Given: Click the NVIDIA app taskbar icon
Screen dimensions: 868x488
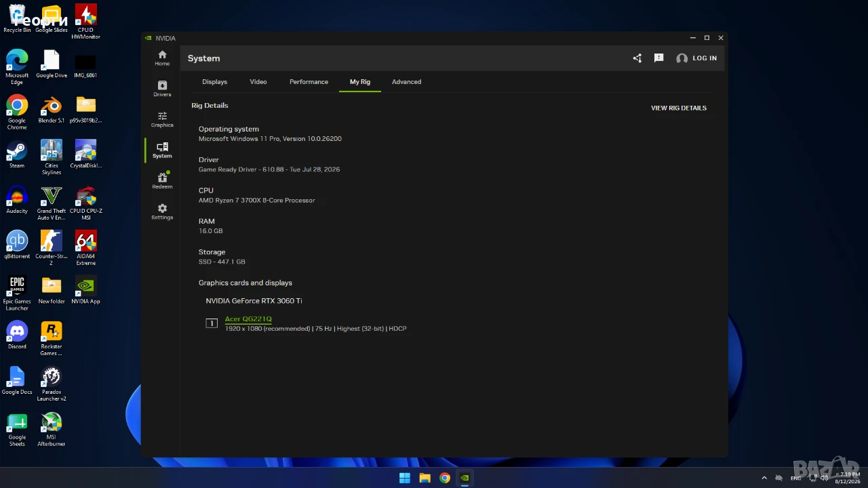Looking at the screenshot, I should [x=465, y=478].
